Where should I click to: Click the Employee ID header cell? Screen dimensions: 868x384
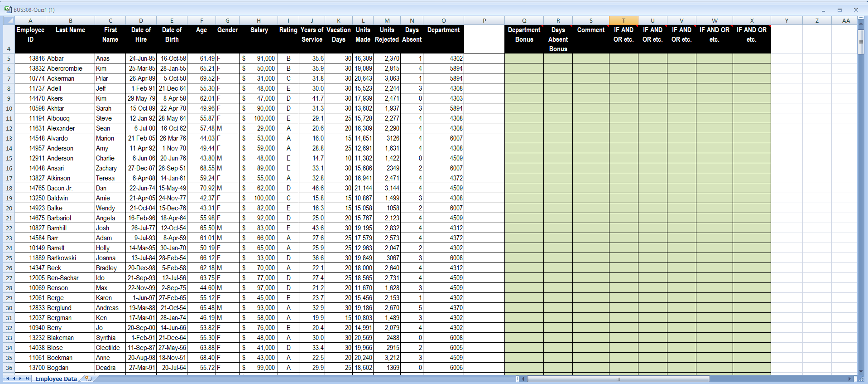[30, 39]
